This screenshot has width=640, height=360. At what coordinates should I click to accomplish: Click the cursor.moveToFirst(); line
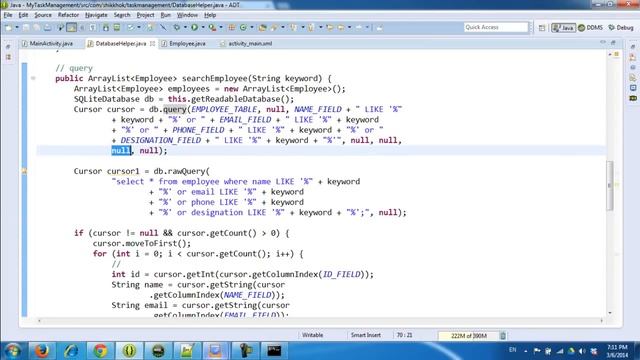[142, 244]
